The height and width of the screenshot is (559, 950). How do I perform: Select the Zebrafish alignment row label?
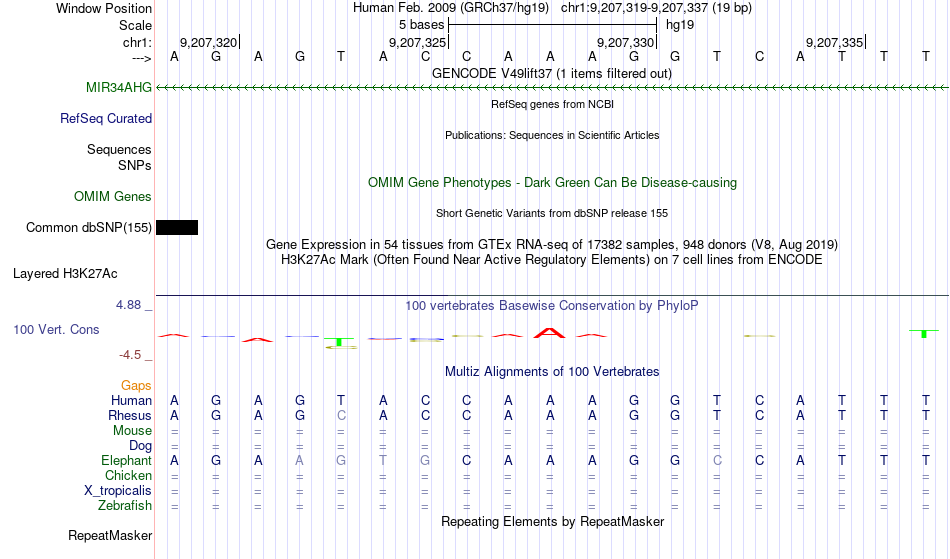pos(125,505)
